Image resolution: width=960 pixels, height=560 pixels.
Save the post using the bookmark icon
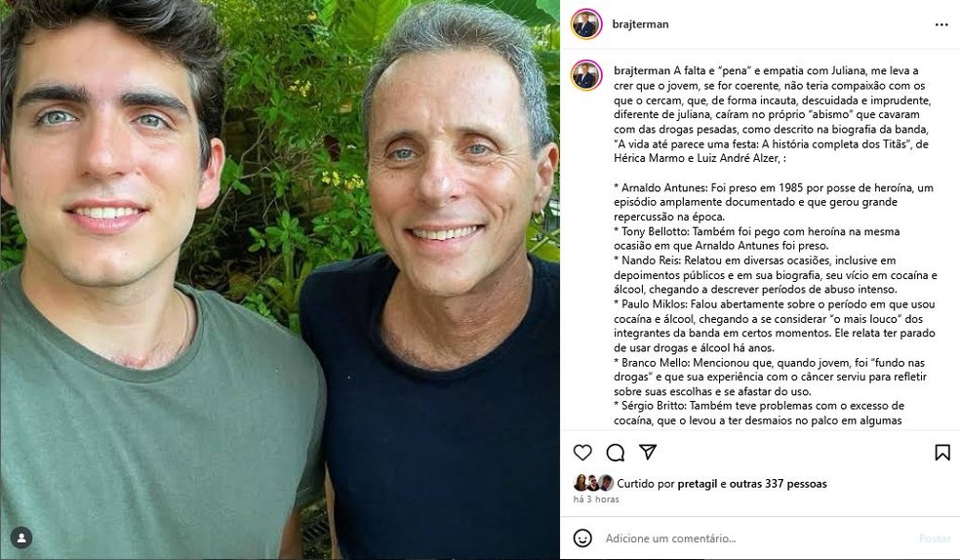[x=942, y=453]
